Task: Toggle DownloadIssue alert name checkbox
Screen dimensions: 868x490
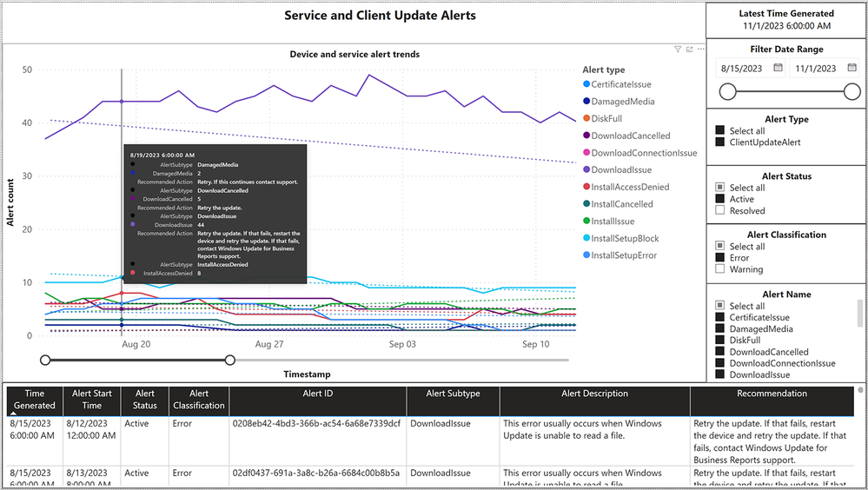Action: [x=719, y=374]
